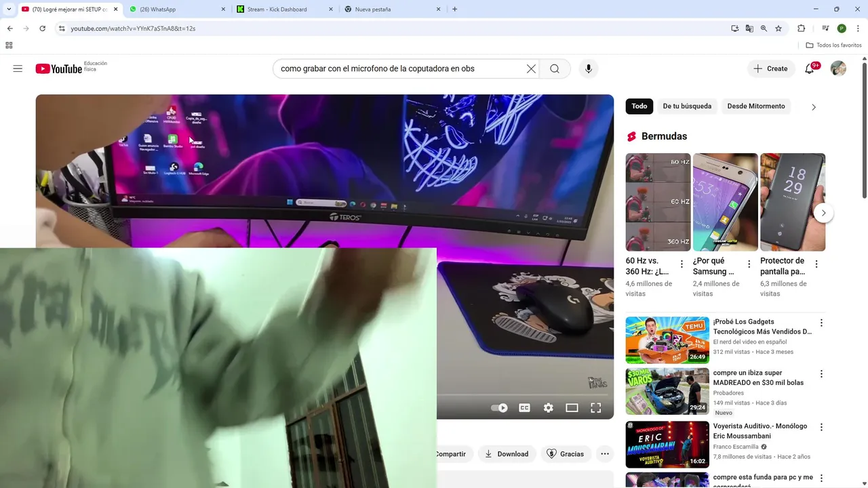868x488 pixels.
Task: Open video settings gear
Action: click(x=549, y=407)
